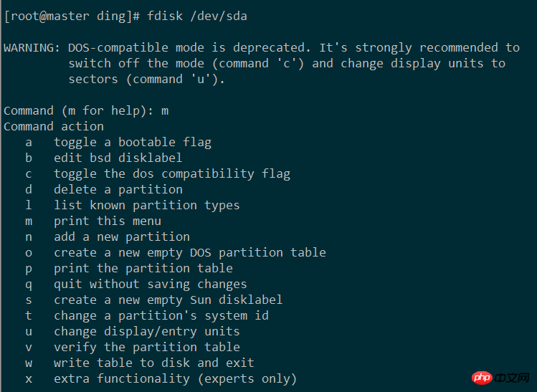Click 'create a new empty DOS partition table'
Image resolution: width=537 pixels, height=392 pixels.
click(x=190, y=252)
